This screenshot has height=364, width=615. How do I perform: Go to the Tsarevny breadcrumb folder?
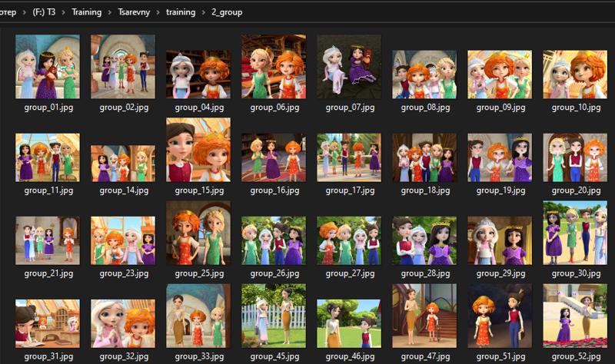(x=134, y=12)
